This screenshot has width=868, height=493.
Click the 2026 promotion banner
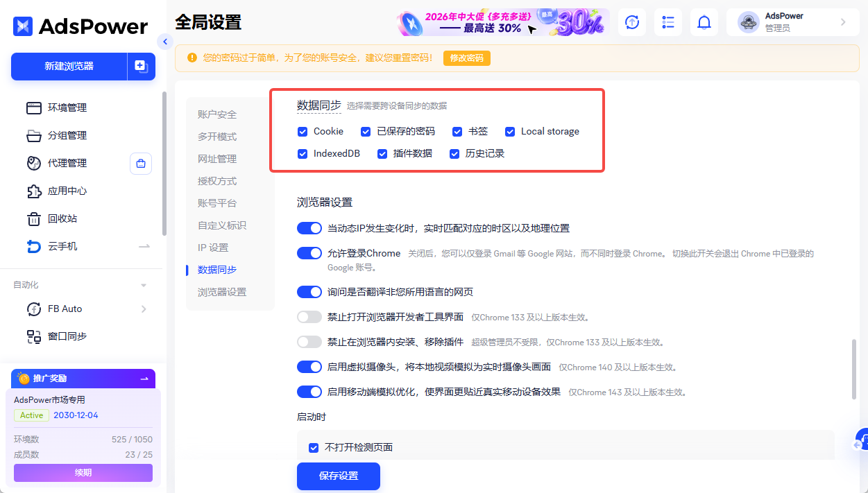pos(503,22)
